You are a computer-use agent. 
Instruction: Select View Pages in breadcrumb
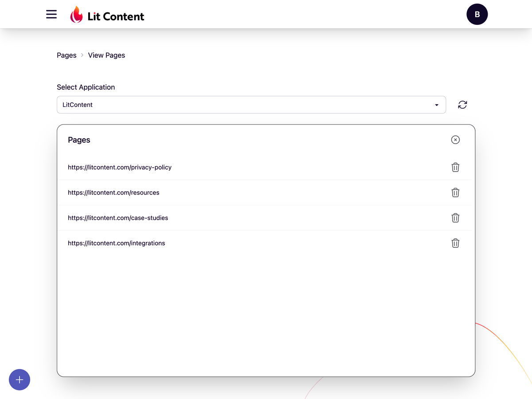[106, 55]
